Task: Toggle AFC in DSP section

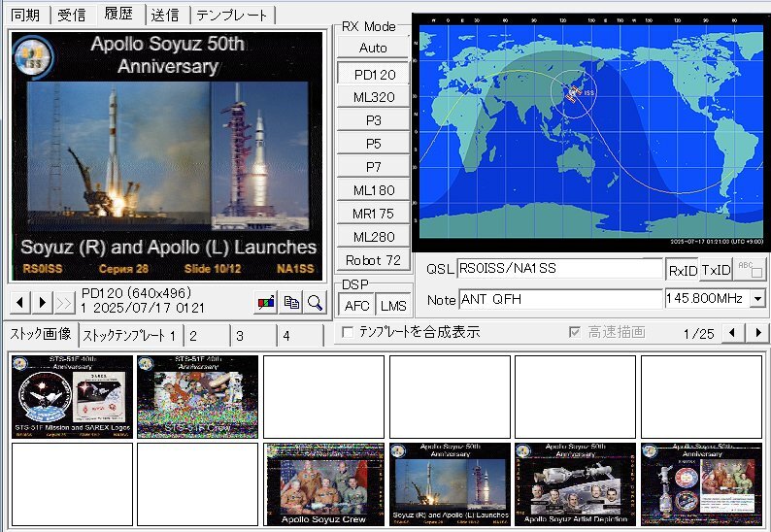Action: click(356, 306)
